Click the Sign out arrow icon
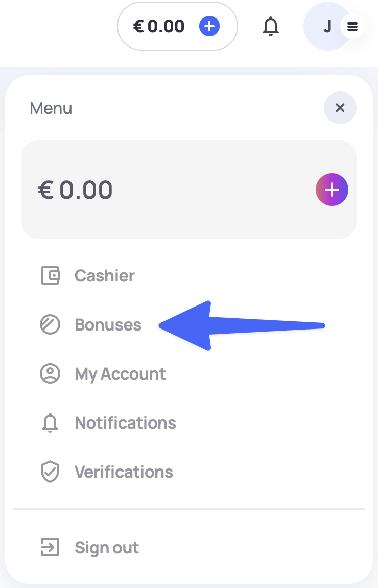The height and width of the screenshot is (588, 378). [x=50, y=548]
